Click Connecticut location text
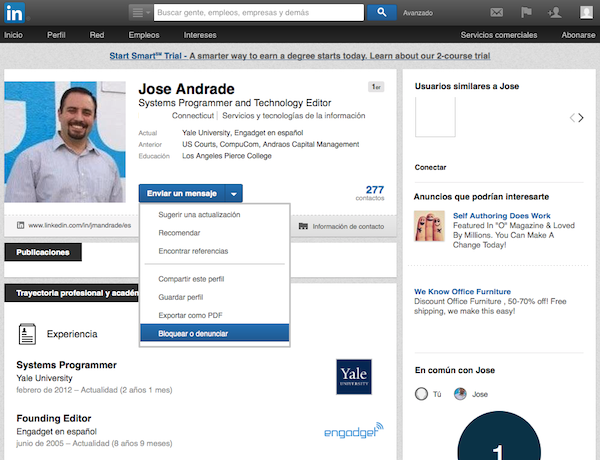 tap(192, 116)
